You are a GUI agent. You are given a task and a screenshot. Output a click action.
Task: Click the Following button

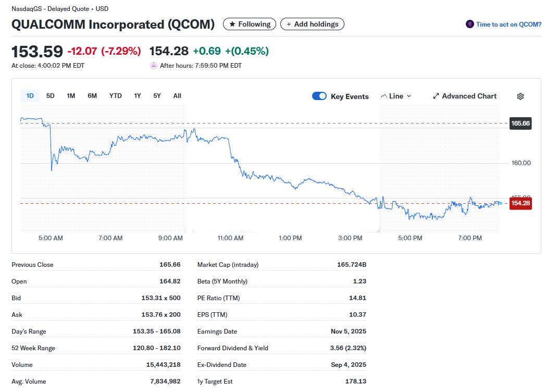pyautogui.click(x=250, y=24)
